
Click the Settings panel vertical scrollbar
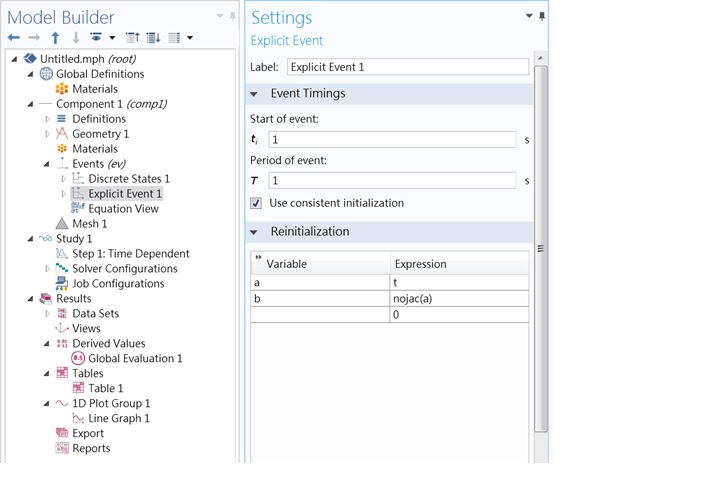(541, 248)
